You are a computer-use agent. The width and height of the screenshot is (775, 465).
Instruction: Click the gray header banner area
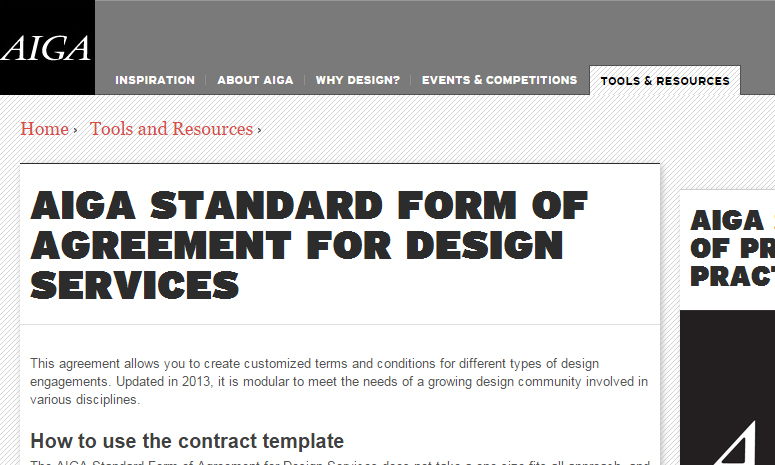tap(435, 33)
